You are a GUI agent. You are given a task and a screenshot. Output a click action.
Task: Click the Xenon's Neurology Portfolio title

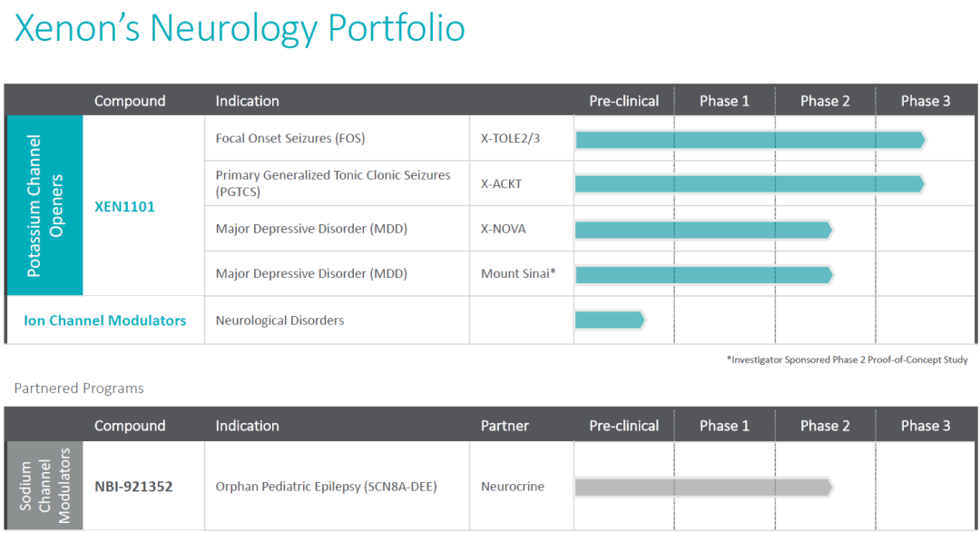(x=240, y=29)
